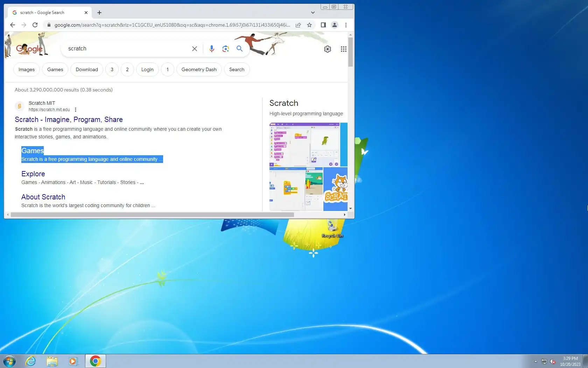This screenshot has width=588, height=368.
Task: Start voice search with the microphone
Action: pyautogui.click(x=212, y=49)
